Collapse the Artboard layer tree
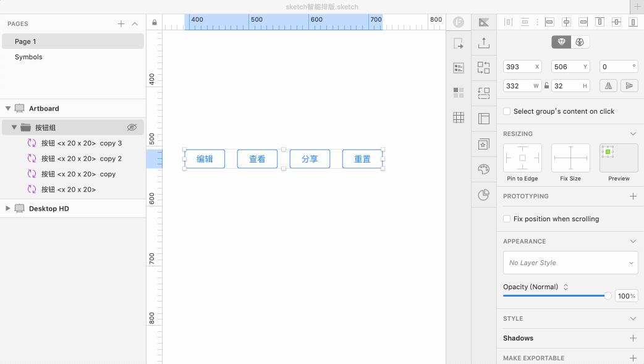 tap(8, 109)
